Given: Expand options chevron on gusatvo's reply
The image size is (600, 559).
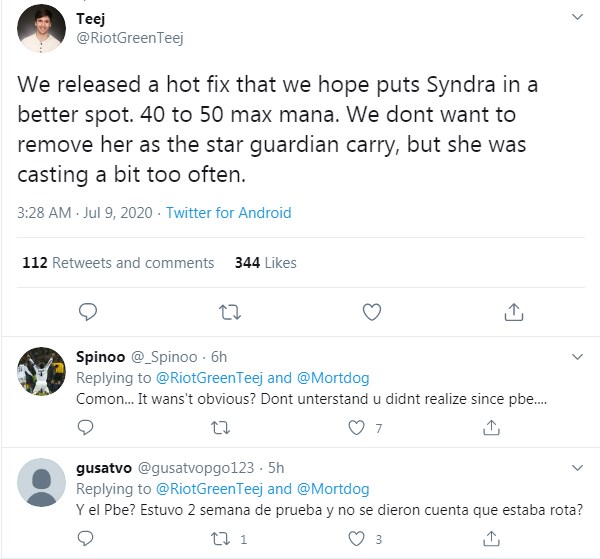Looking at the screenshot, I should click(577, 469).
